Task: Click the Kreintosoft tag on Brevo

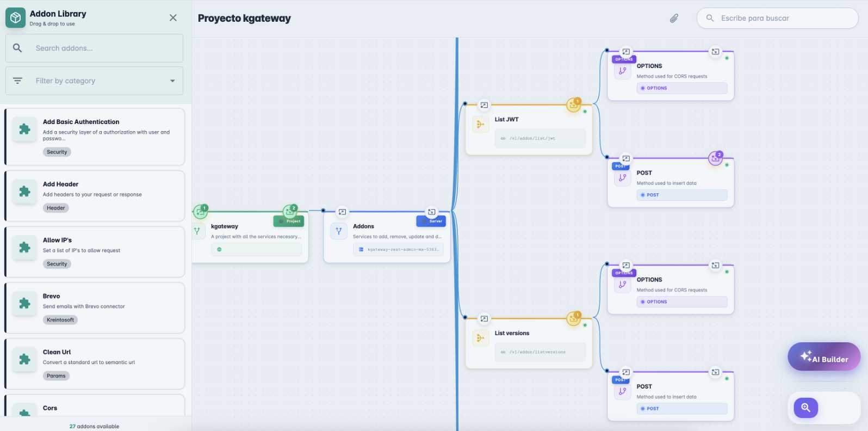Action: [x=60, y=320]
